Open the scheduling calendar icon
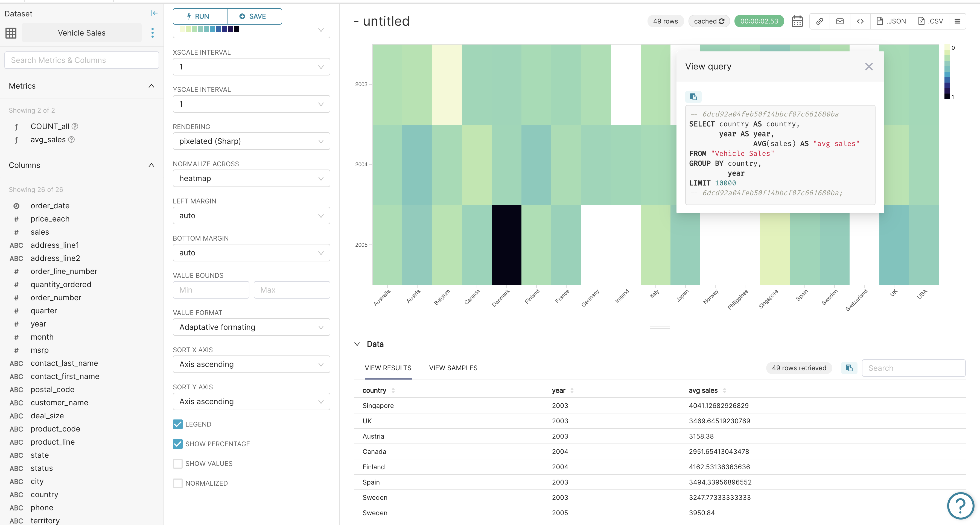 coord(797,21)
